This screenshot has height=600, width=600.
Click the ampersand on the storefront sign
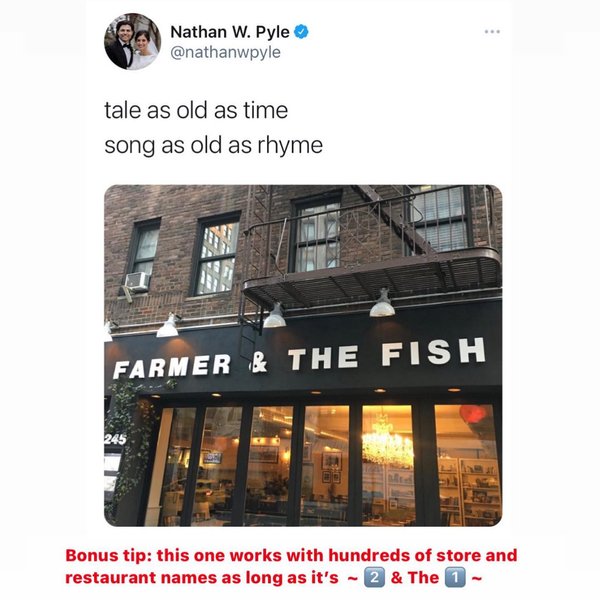point(259,362)
